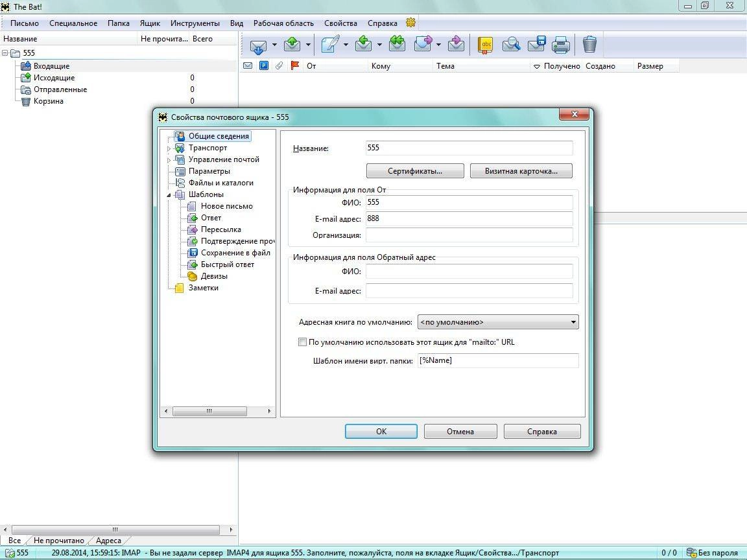Viewport: 747px width, 560px height.
Task: Click the Print toolbar icon
Action: coord(561,45)
